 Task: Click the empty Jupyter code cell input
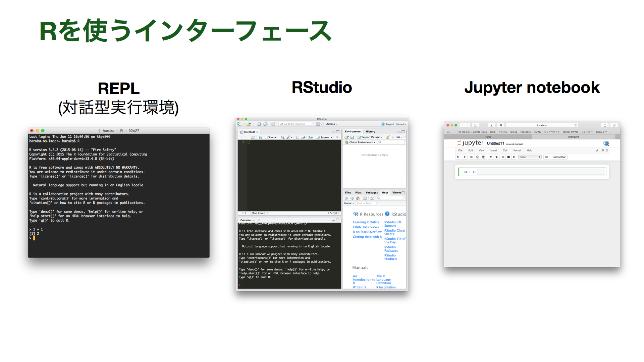click(541, 172)
